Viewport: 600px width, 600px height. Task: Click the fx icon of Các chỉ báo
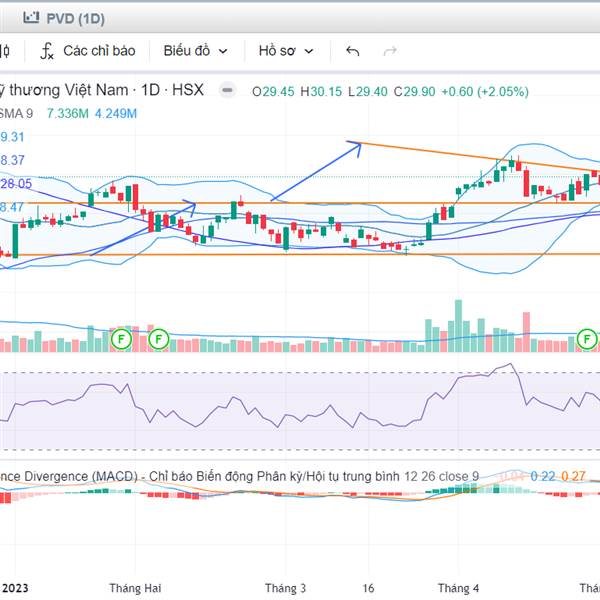tap(47, 51)
